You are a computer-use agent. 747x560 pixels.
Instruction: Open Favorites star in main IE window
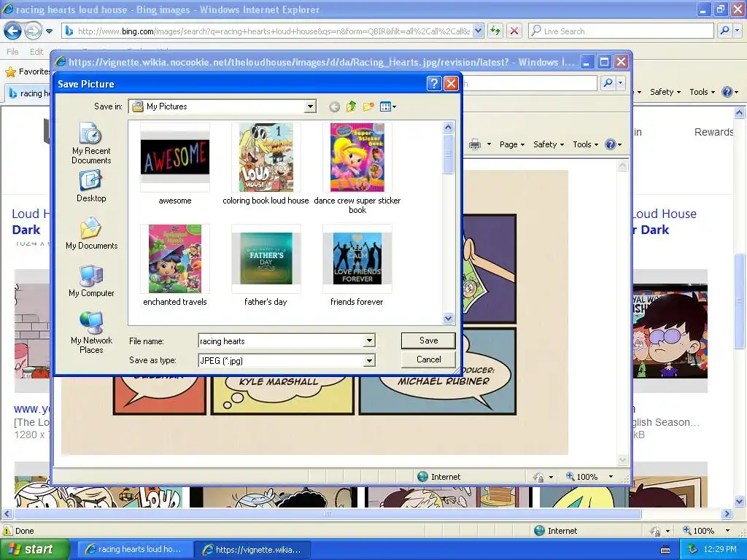(10, 72)
